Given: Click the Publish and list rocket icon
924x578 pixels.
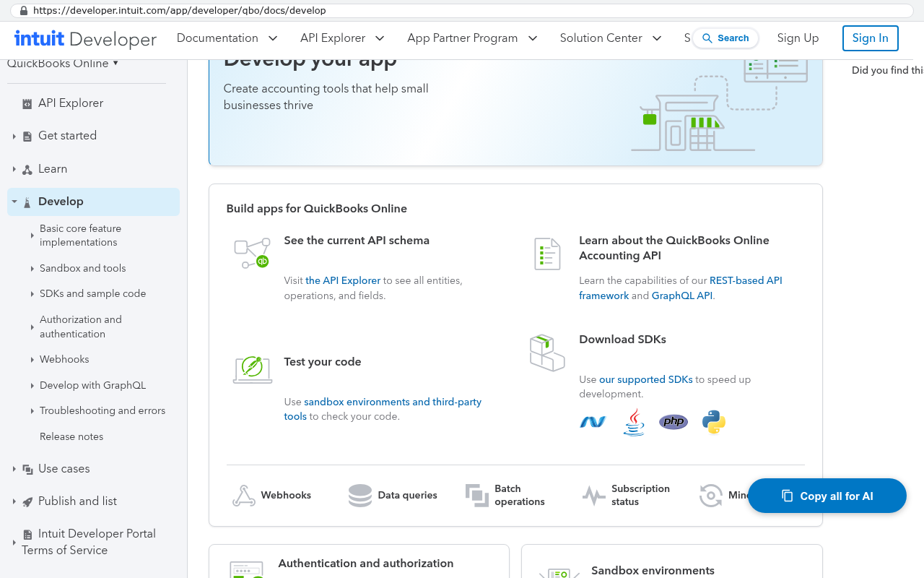Looking at the screenshot, I should pos(27,502).
